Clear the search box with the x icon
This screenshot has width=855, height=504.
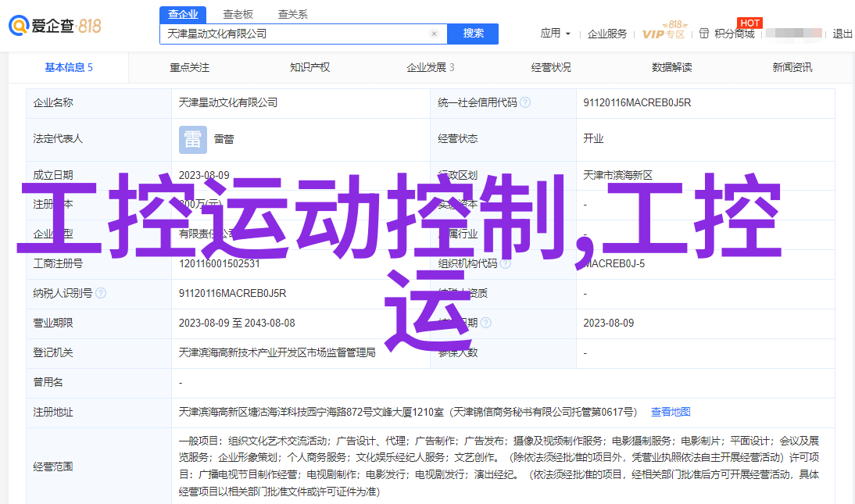(434, 34)
